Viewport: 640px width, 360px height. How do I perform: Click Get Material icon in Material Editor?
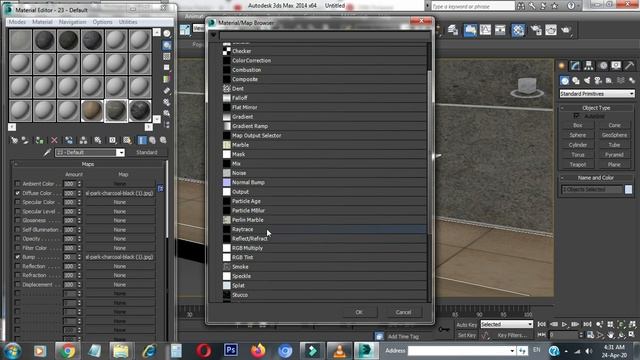tap(14, 140)
